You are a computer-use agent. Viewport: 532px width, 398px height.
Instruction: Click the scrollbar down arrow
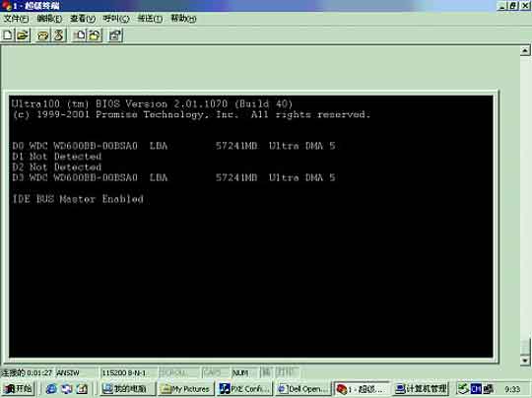pos(525,361)
